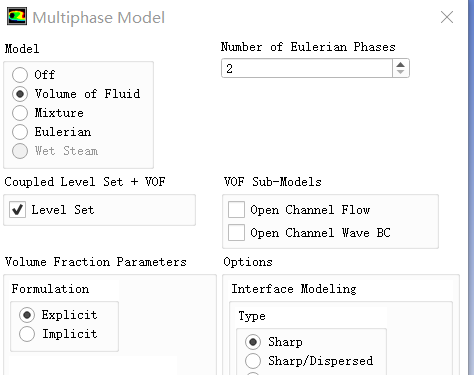Enable Open Channel Flow sub-model
The width and height of the screenshot is (474, 375).
(x=236, y=210)
